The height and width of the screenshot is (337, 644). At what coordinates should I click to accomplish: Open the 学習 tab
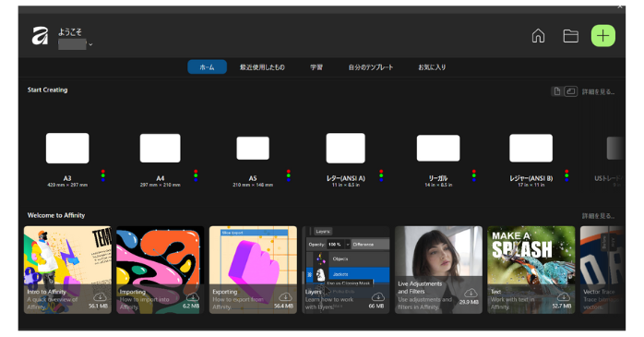click(x=316, y=67)
